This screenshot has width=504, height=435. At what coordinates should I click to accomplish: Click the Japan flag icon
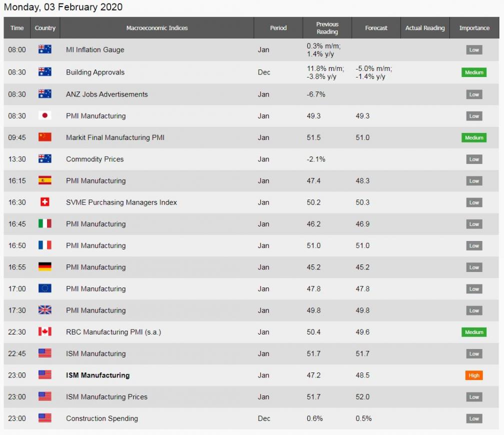click(45, 116)
